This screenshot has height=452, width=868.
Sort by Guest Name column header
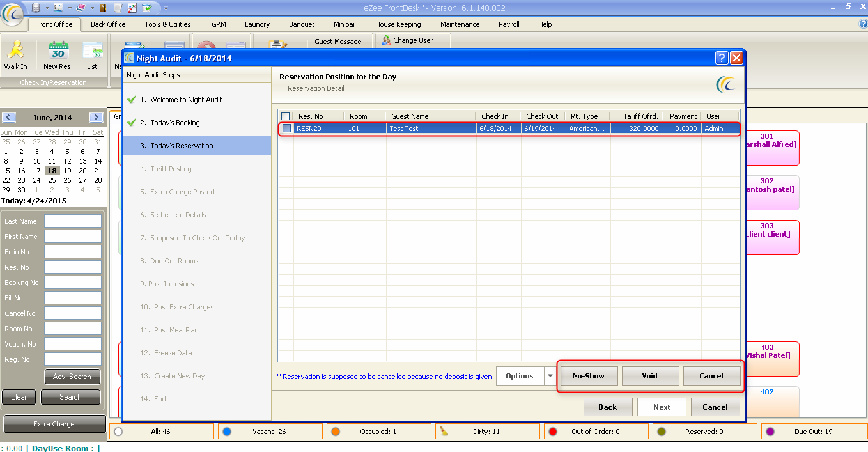point(431,116)
